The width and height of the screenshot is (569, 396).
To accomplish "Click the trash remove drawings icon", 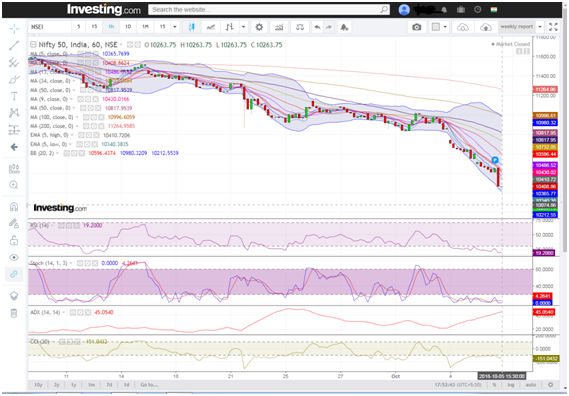I will [x=14, y=313].
